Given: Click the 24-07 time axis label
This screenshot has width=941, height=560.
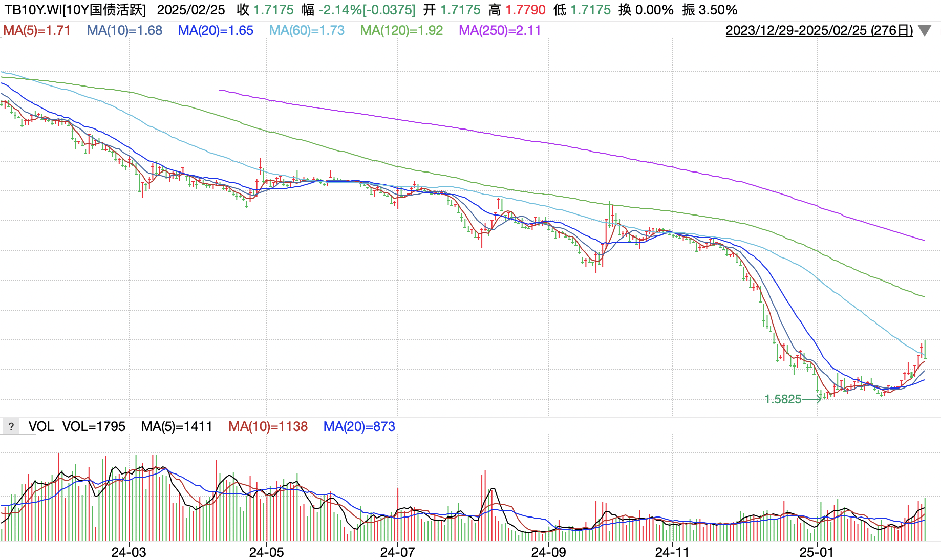Looking at the screenshot, I should [x=397, y=552].
